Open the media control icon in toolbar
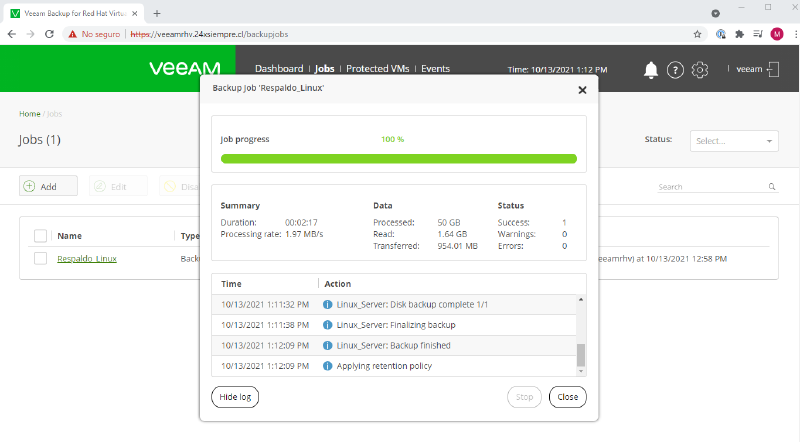The width and height of the screenshot is (800, 442). pos(758,34)
